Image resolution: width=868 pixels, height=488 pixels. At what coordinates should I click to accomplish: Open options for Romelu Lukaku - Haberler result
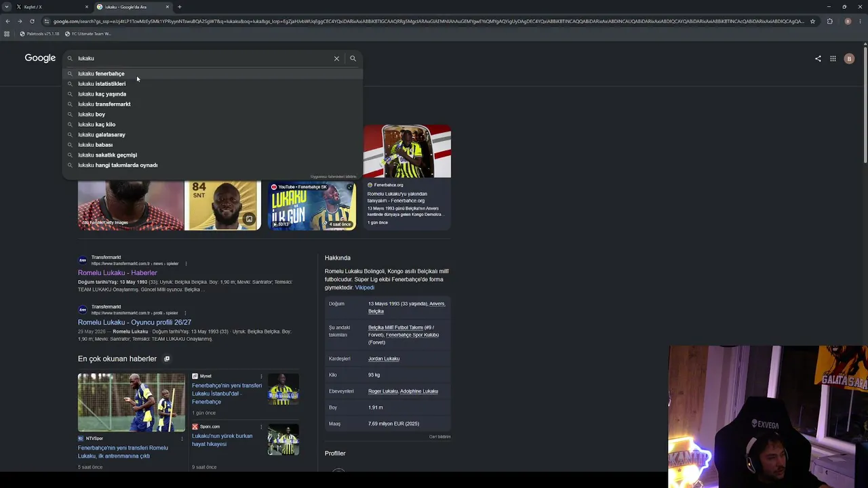[186, 264]
